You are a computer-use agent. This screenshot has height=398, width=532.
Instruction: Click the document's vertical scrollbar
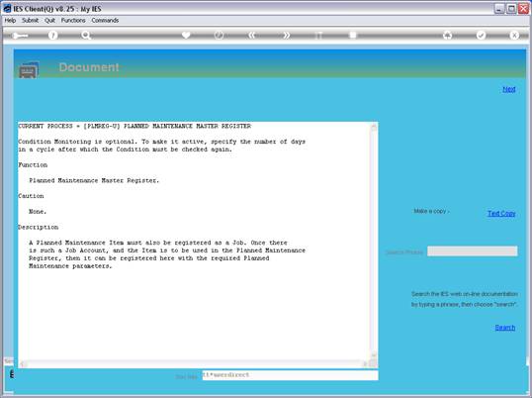click(374, 242)
